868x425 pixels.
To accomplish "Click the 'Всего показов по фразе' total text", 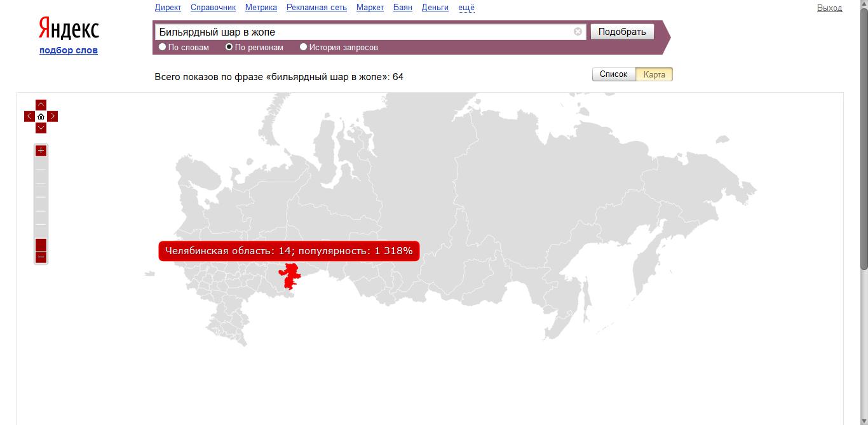I will click(279, 77).
